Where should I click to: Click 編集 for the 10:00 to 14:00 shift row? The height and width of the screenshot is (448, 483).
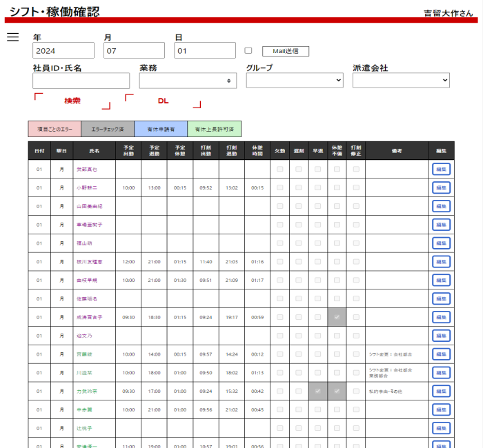point(441,354)
